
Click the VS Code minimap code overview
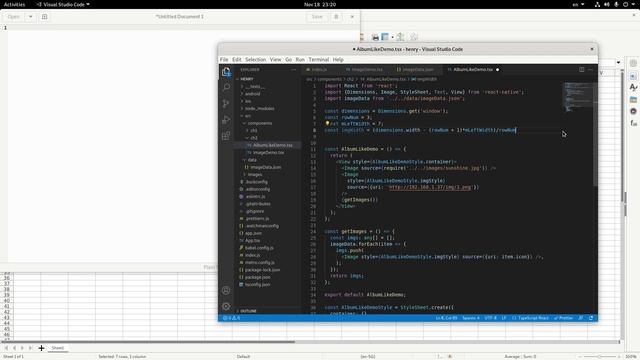[x=579, y=97]
